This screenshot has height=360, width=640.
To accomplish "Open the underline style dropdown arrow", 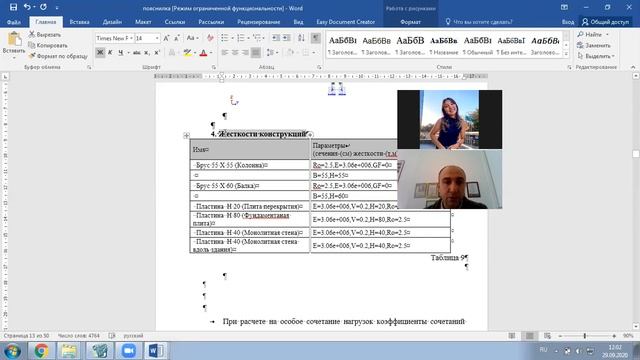I will 128,53.
